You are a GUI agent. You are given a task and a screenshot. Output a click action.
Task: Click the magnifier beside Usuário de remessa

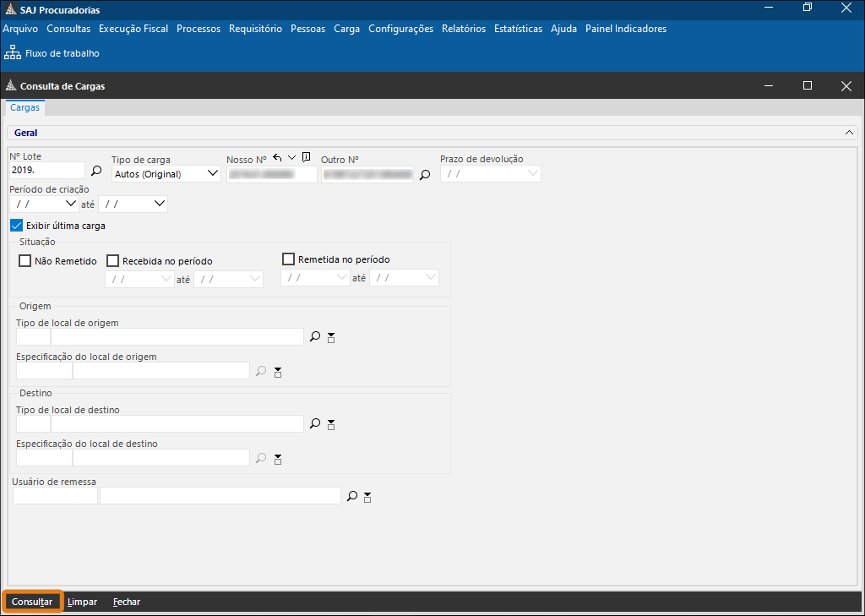[352, 497]
